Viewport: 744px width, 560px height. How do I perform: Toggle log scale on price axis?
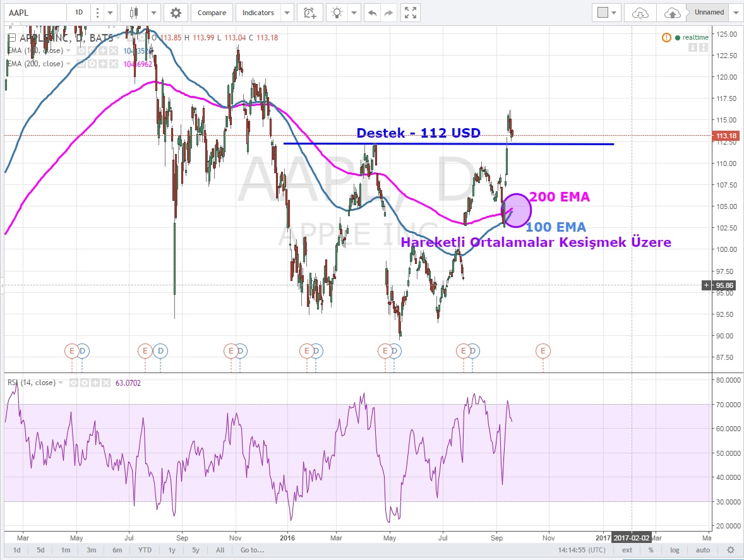click(675, 550)
